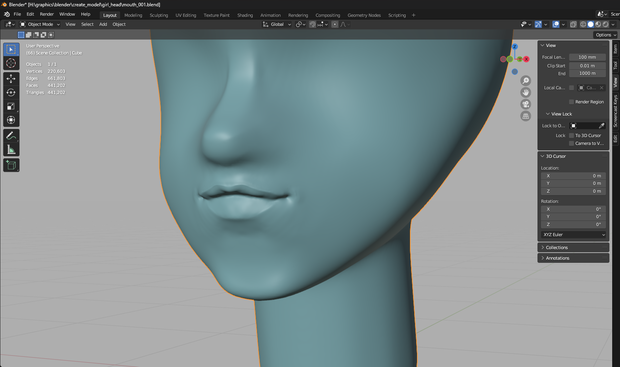Open the Tool sidebar tab
This screenshot has height=367, width=620.
coord(615,65)
